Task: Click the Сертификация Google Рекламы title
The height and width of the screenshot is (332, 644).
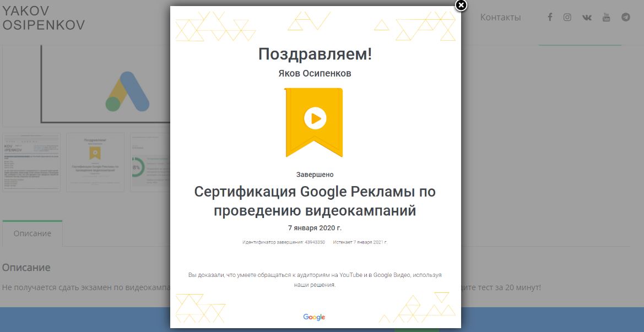Action: pyautogui.click(x=313, y=201)
